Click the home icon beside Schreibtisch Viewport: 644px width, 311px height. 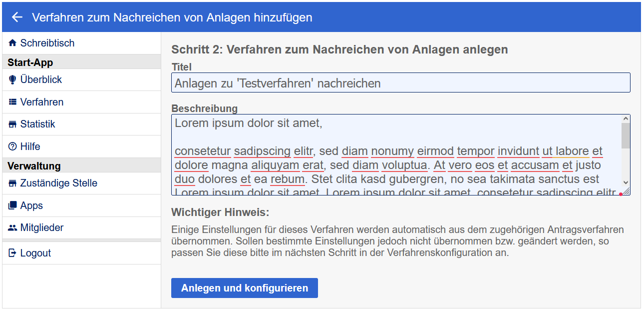pyautogui.click(x=12, y=43)
